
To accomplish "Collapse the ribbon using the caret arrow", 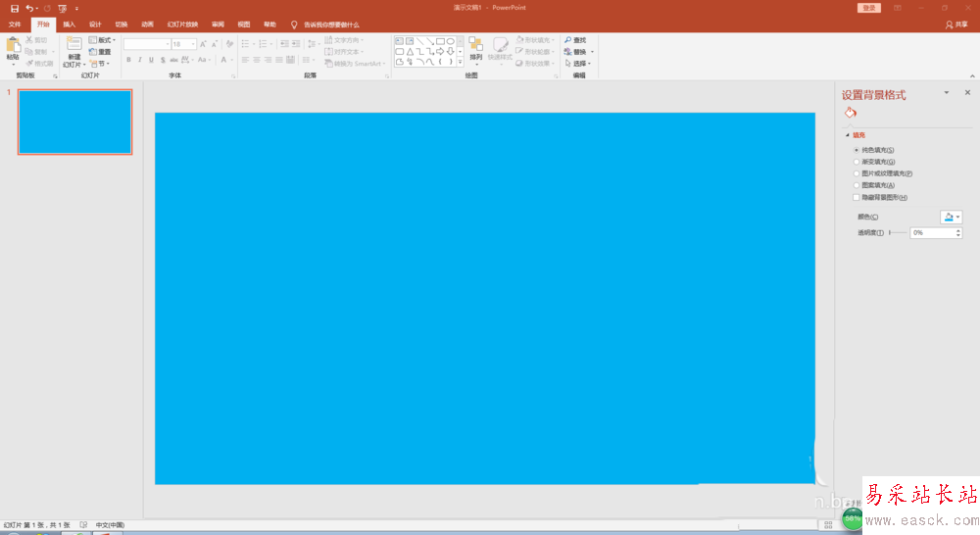I will pyautogui.click(x=972, y=76).
